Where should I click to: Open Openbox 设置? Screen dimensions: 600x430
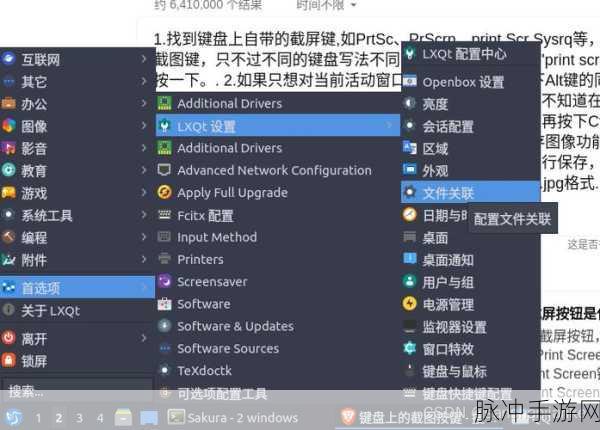tap(471, 82)
